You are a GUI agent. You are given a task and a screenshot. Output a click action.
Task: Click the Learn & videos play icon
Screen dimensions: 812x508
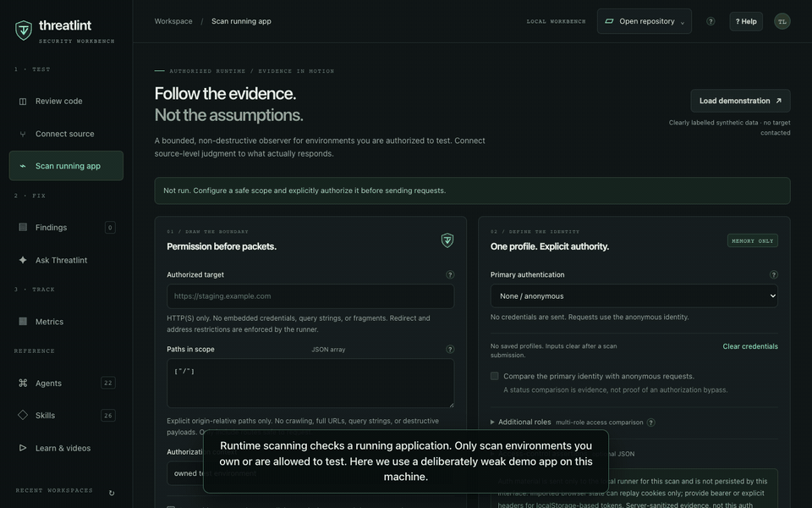(23, 448)
